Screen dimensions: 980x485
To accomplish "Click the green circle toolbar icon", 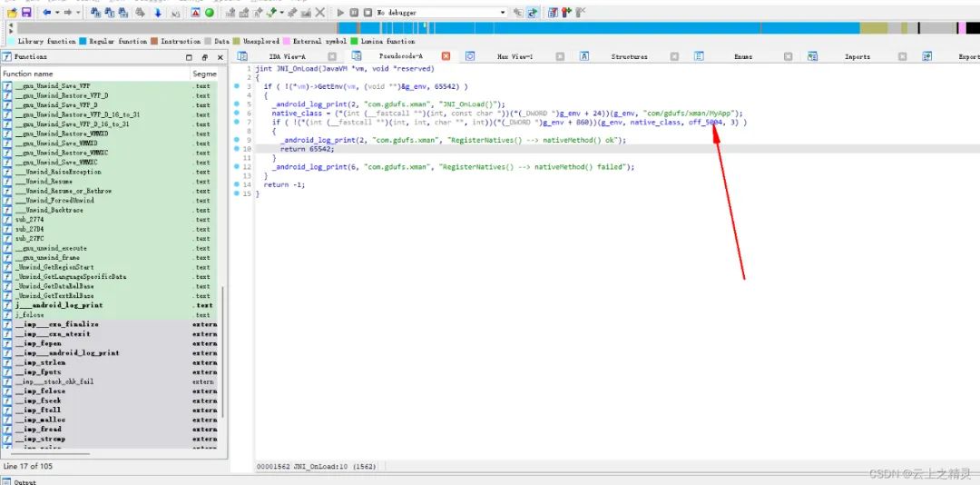I will 210,13.
